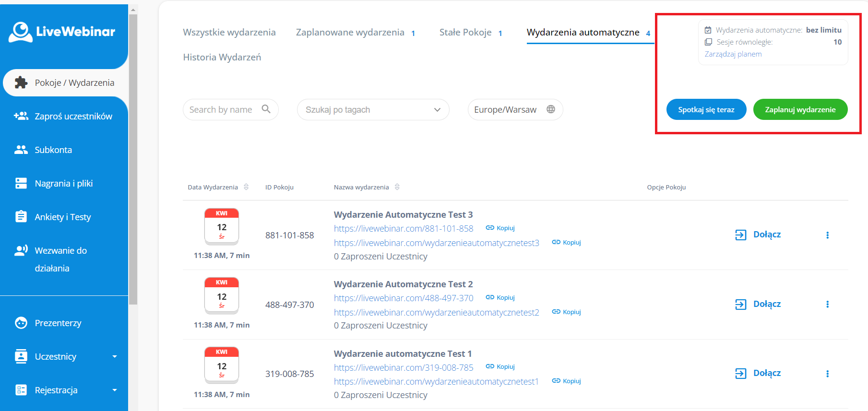
Task: Expand the Rejestracja sidebar submenu
Action: [115, 390]
